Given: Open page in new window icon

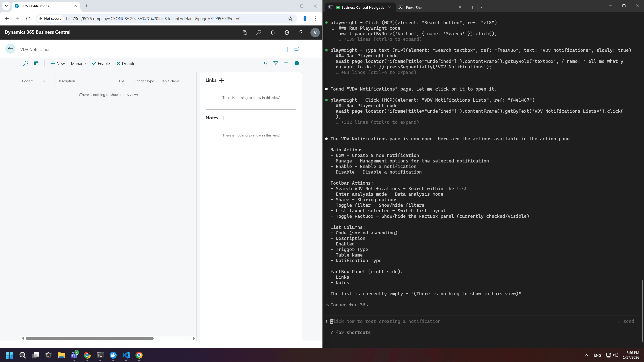Looking at the screenshot, I should [x=297, y=49].
